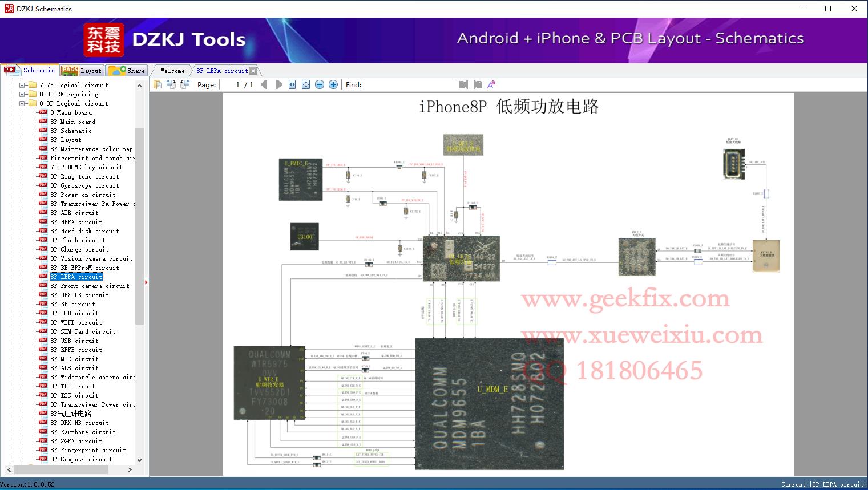Go to the next page arrow
Screen dimensions: 868x490
coord(278,84)
